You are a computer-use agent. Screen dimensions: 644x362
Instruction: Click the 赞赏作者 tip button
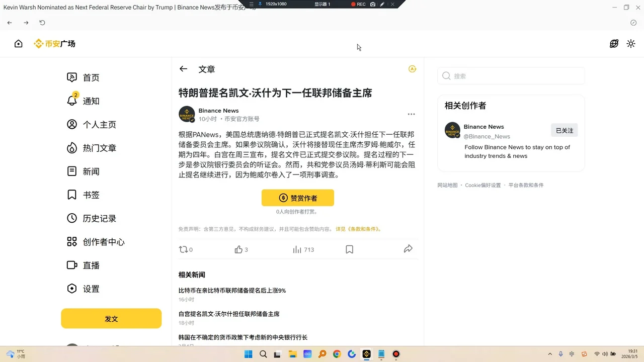pyautogui.click(x=297, y=198)
